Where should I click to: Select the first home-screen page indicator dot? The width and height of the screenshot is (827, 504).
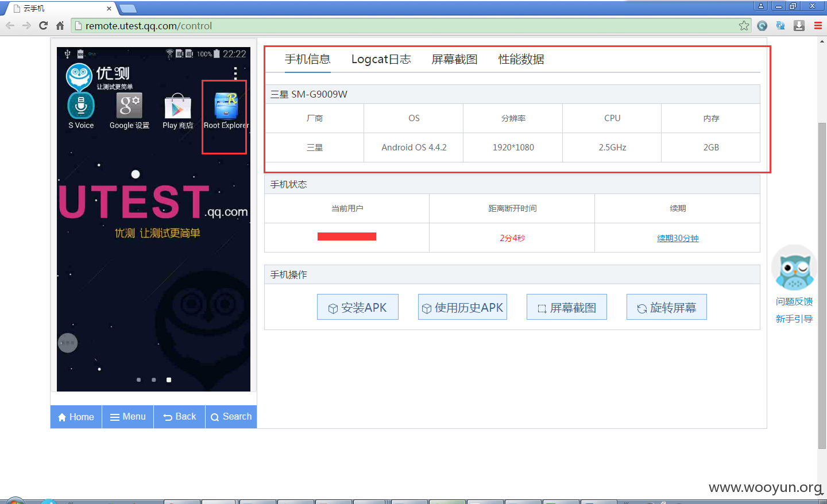click(x=138, y=379)
